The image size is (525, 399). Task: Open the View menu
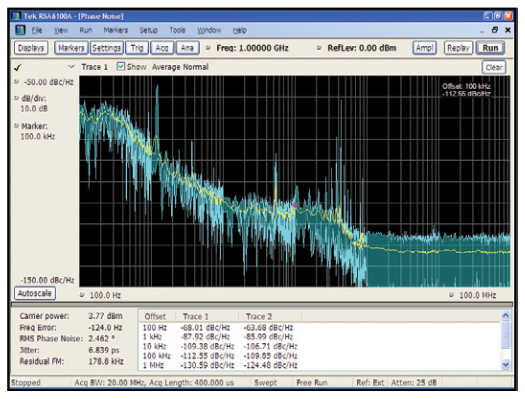click(x=61, y=30)
